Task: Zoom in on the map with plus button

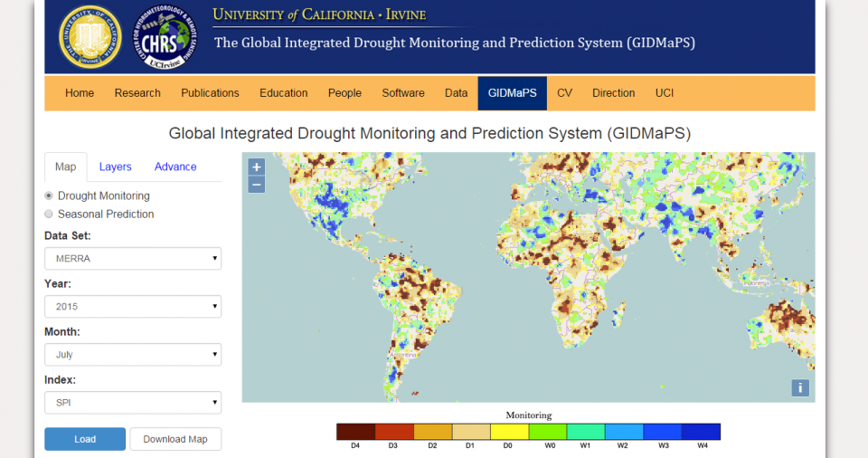Action: click(x=256, y=167)
